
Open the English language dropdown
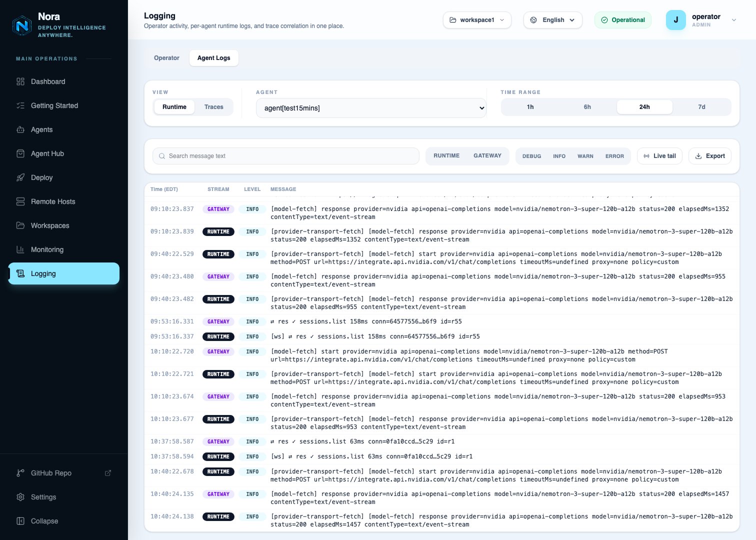coord(552,20)
